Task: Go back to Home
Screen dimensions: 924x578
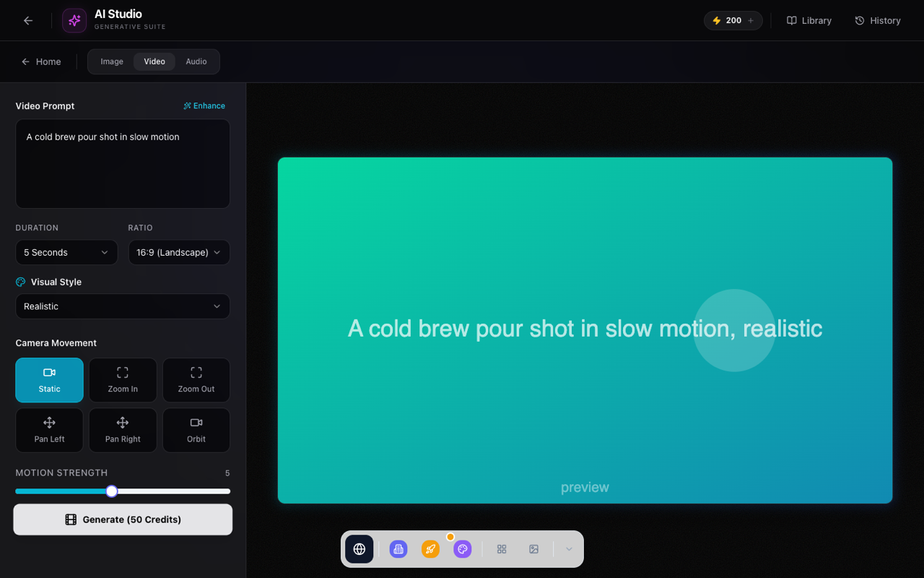Action: tap(41, 61)
